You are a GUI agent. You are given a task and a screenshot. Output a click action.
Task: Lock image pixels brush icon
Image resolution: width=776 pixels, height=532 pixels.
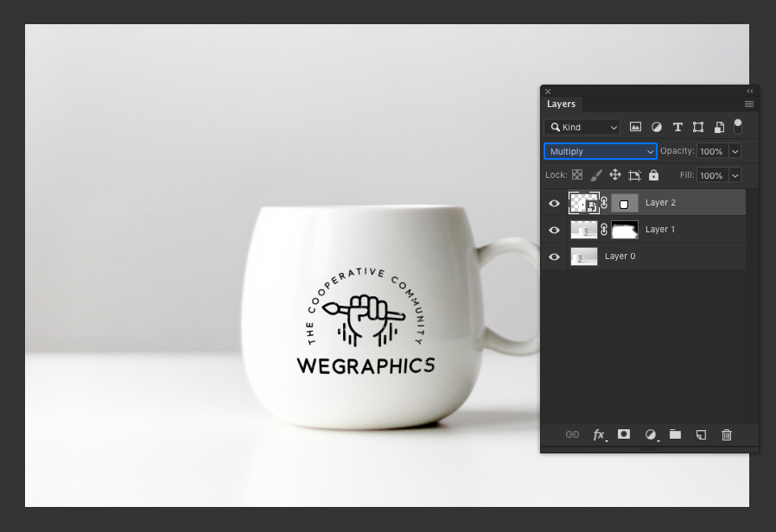point(596,175)
